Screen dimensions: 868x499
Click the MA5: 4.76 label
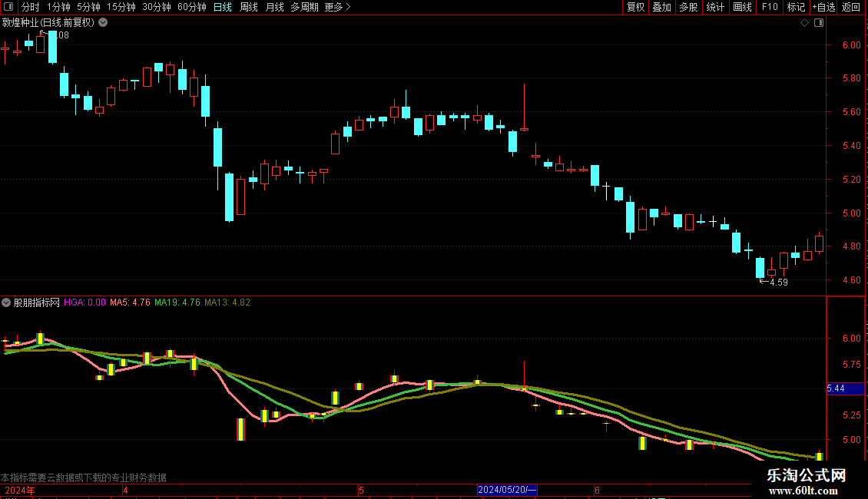130,302
